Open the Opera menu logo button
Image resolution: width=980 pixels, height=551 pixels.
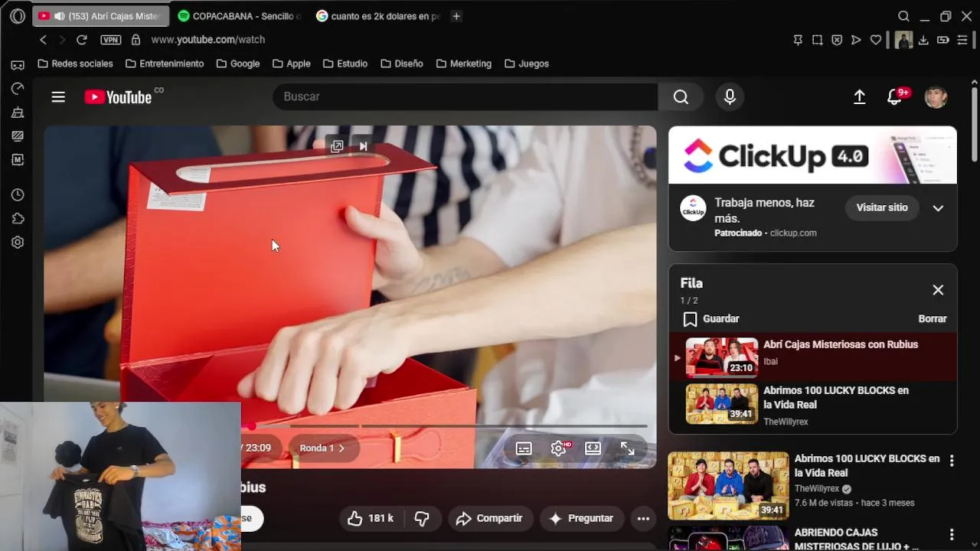pos(17,16)
